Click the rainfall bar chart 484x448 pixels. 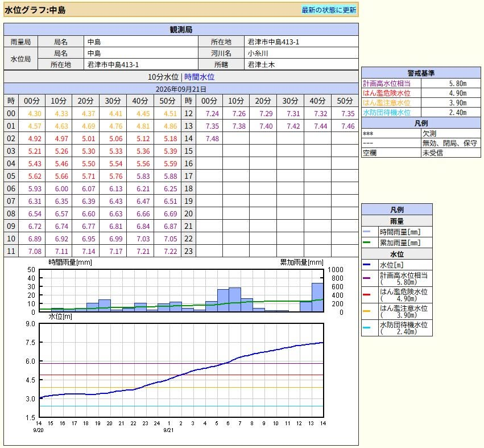pos(181,290)
